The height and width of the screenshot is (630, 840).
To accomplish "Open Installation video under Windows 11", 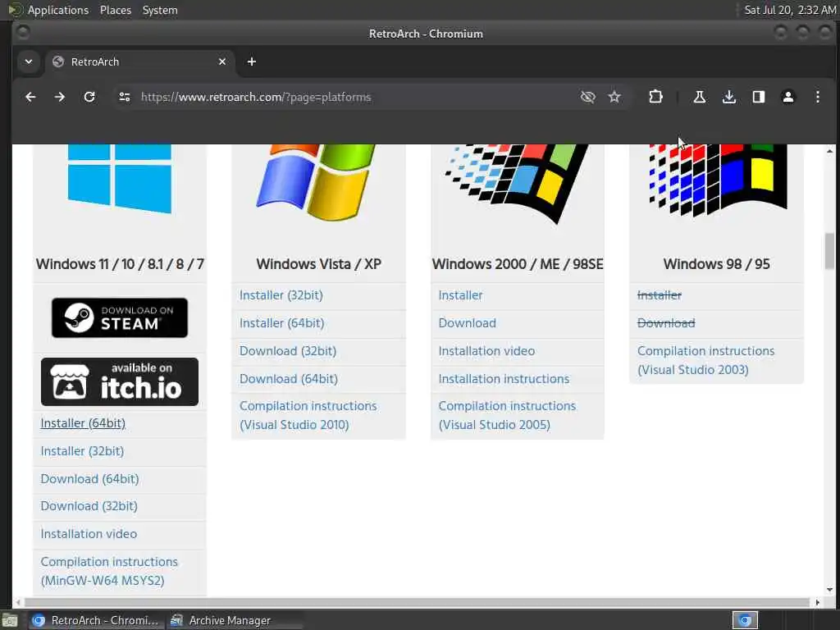I will point(89,534).
